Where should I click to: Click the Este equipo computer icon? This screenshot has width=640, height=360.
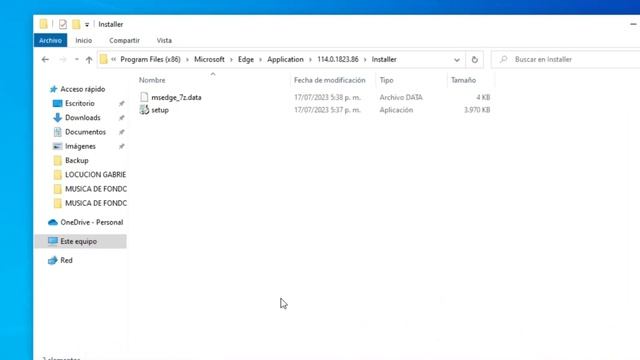[x=53, y=241]
